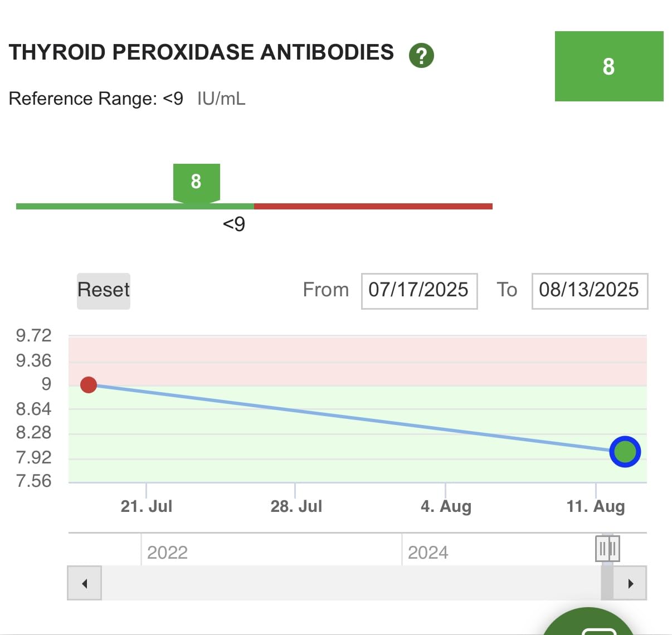Click the navigator range handle above the scrollbar
Screen dimensions: 672x635
(607, 549)
